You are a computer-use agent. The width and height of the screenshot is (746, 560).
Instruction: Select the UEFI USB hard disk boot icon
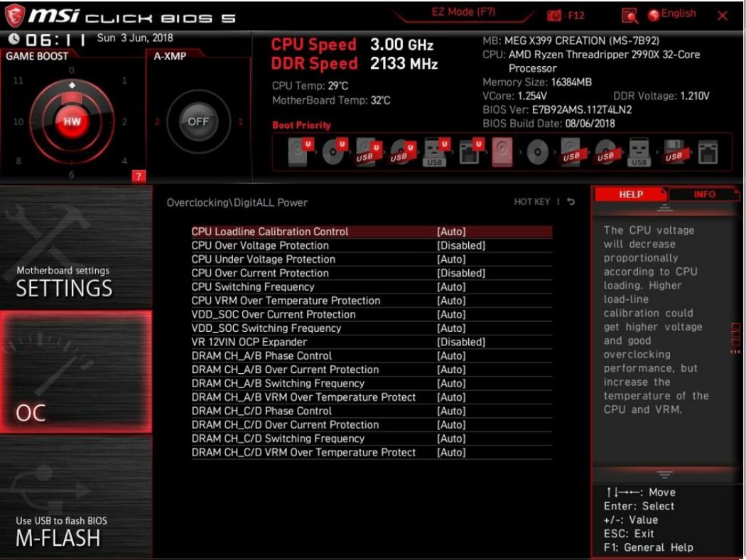click(x=369, y=152)
